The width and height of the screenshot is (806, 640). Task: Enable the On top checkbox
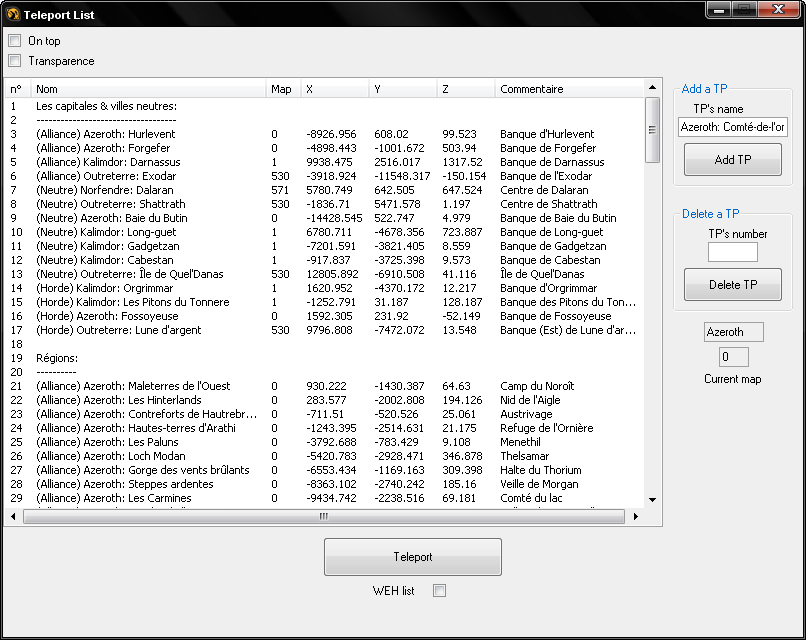(15, 41)
